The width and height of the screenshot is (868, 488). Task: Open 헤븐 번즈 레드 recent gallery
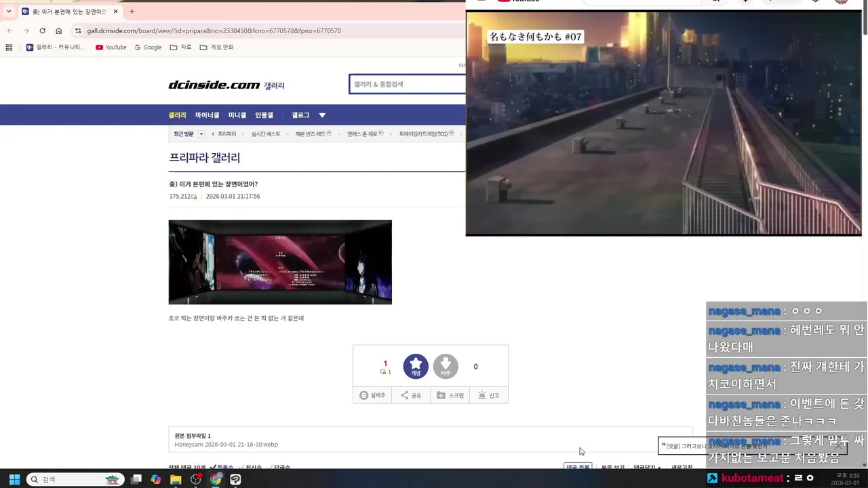(x=313, y=134)
